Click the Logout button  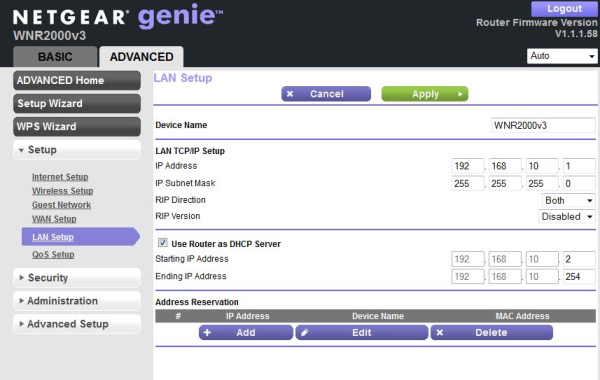(564, 8)
